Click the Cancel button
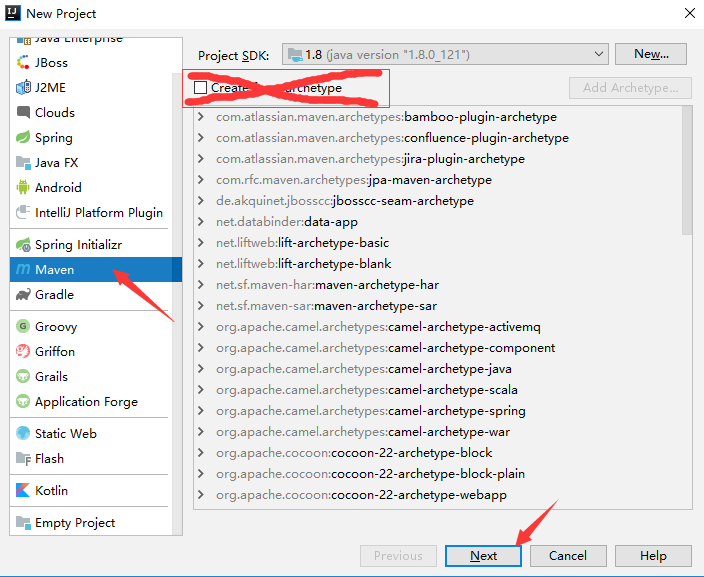The width and height of the screenshot is (704, 577). pos(568,556)
